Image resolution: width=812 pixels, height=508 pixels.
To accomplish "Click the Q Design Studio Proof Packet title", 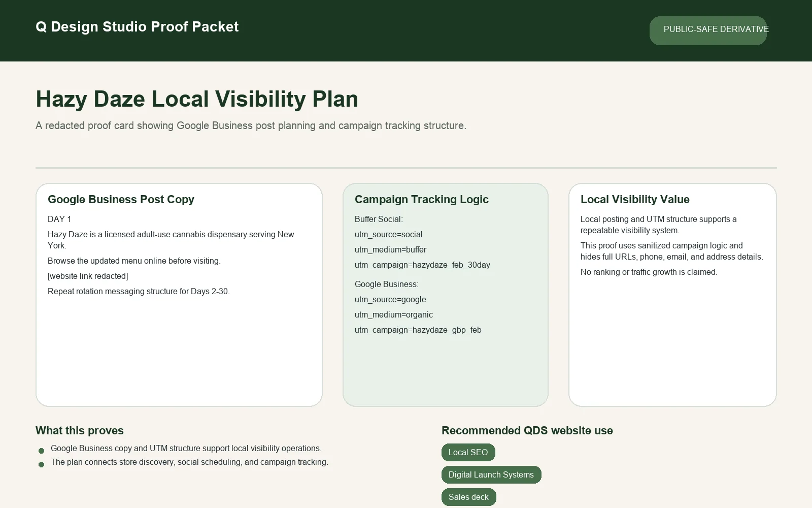I will [137, 26].
